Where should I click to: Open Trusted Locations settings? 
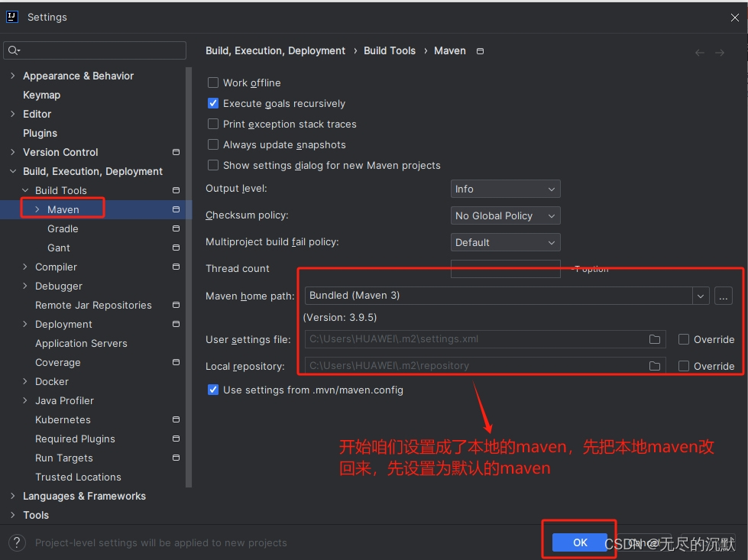[78, 477]
